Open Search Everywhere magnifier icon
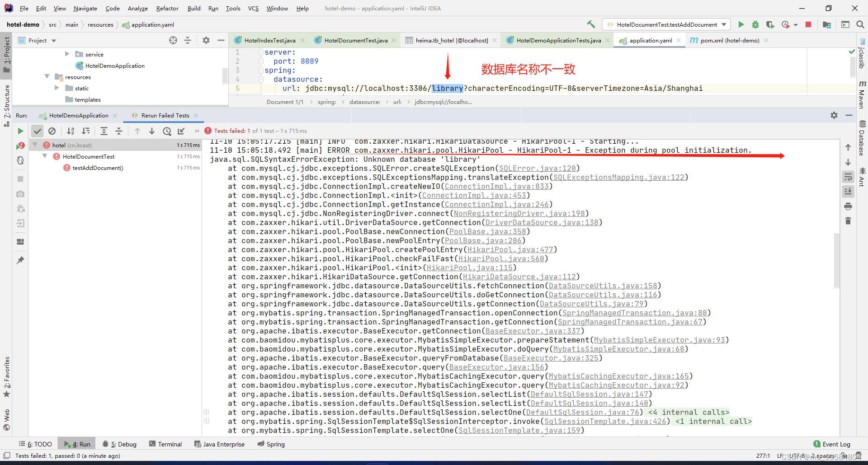Viewport: 868px width, 465px height. (x=860, y=24)
